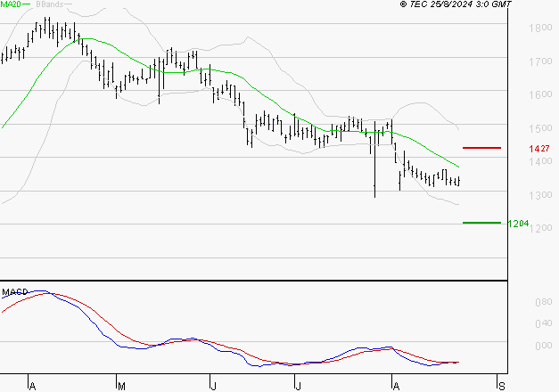The image size is (559, 392).
Task: Click the MACD 040 axis label
Action: click(x=544, y=323)
